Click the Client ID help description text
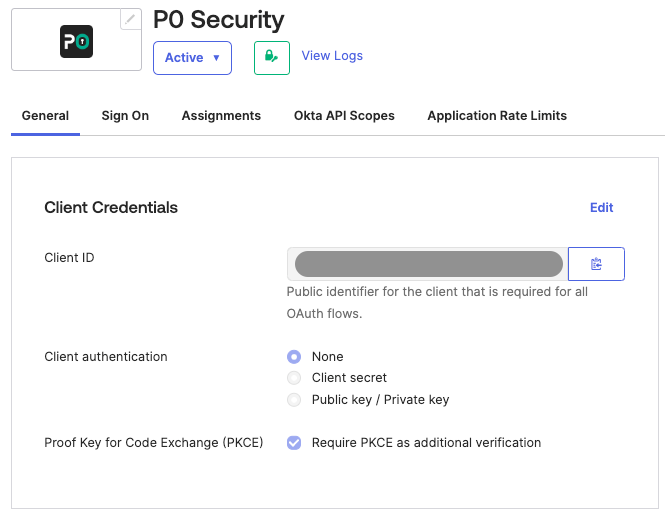 pos(437,302)
